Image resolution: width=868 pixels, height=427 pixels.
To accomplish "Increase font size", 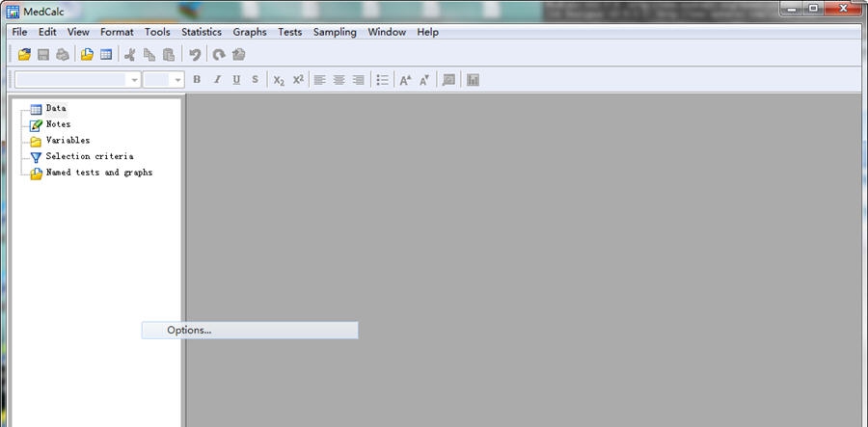I will (x=405, y=80).
